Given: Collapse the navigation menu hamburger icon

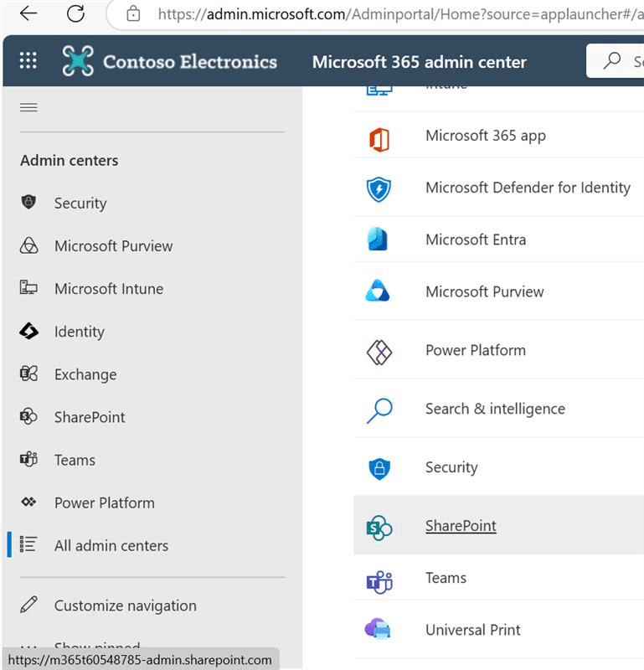Looking at the screenshot, I should tap(28, 107).
